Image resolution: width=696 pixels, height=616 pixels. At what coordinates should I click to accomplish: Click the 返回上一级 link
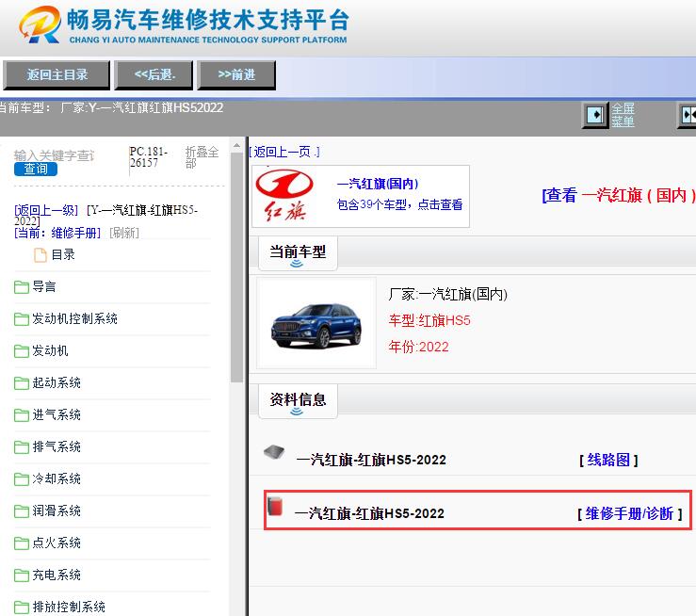tap(46, 210)
